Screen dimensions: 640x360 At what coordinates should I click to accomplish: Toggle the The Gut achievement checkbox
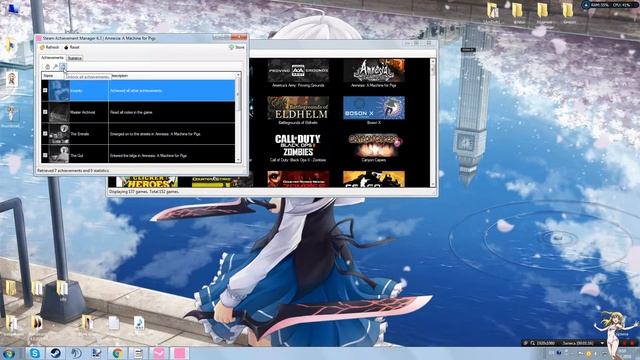pyautogui.click(x=45, y=155)
